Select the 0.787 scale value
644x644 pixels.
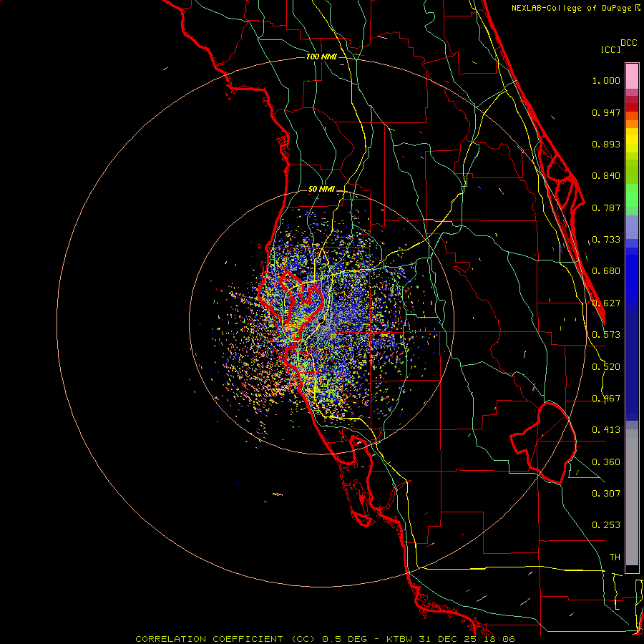coord(606,208)
